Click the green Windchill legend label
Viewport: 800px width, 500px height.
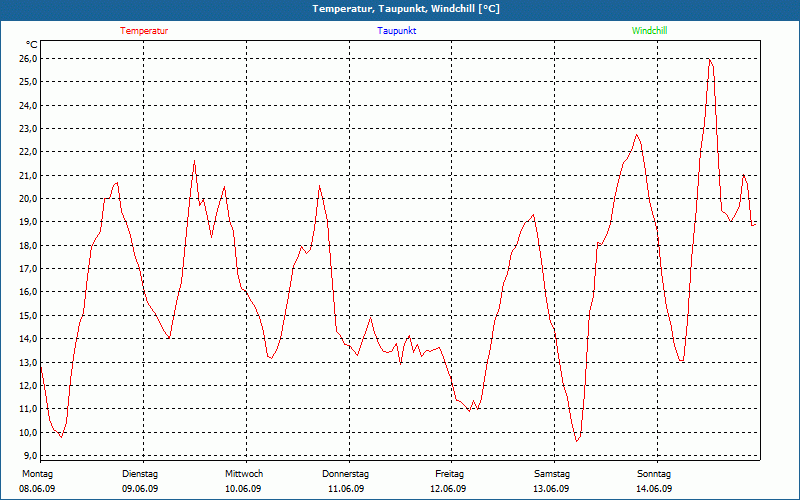point(649,31)
